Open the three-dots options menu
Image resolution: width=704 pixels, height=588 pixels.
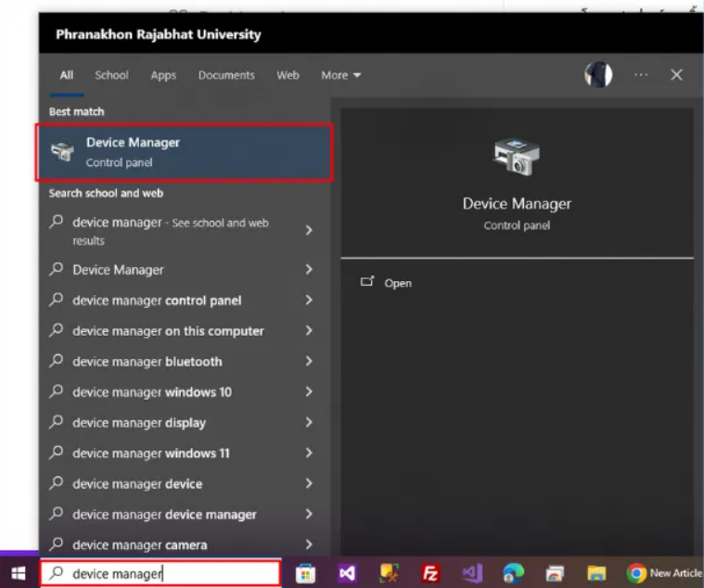[641, 75]
